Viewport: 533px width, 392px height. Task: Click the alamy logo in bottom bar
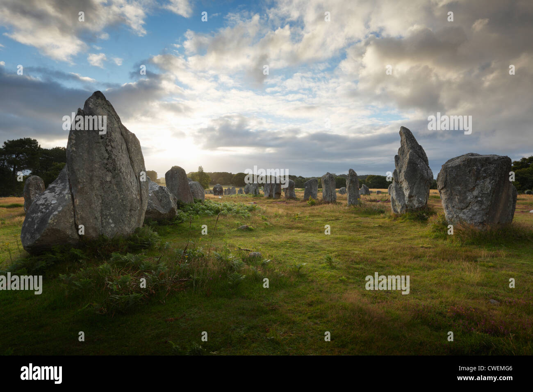(41, 374)
